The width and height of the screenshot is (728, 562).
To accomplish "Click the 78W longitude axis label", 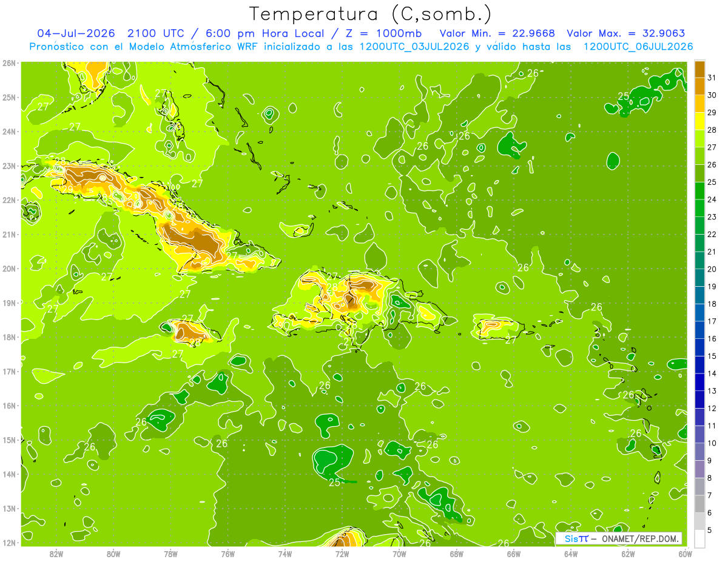I will pyautogui.click(x=170, y=553).
